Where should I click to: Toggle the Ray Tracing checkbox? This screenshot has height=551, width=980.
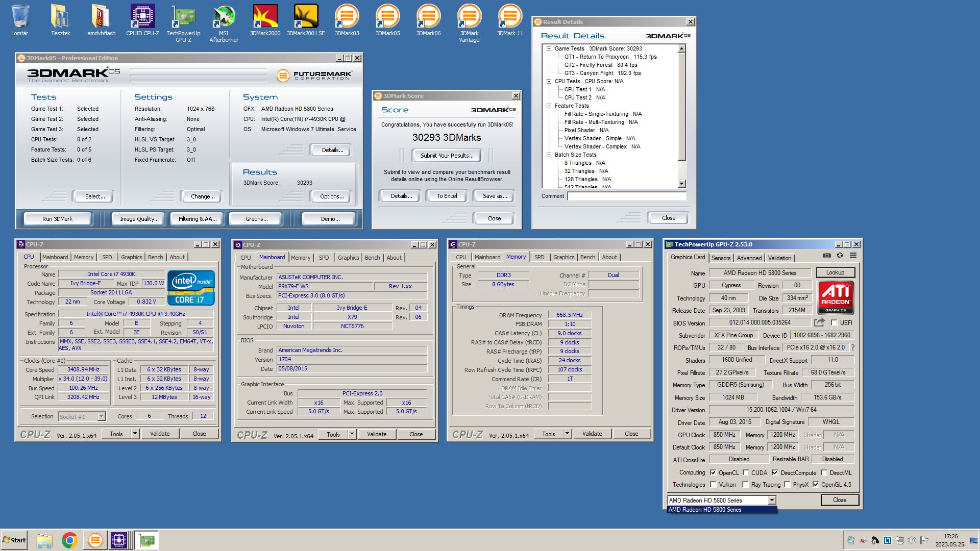(746, 485)
